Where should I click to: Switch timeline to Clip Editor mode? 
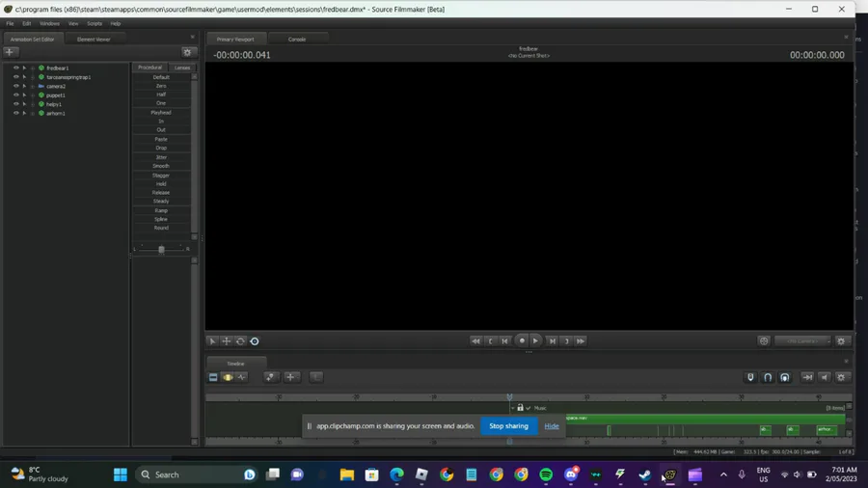(x=213, y=377)
